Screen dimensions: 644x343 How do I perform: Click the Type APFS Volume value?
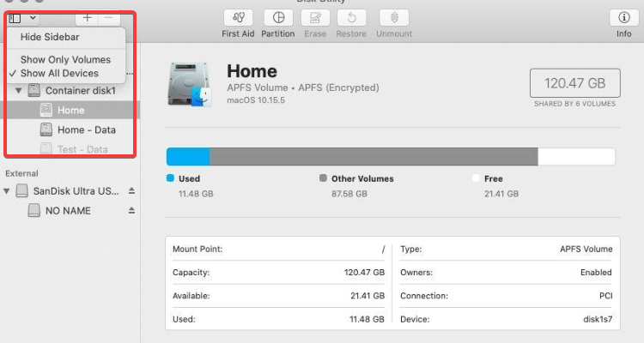point(586,249)
